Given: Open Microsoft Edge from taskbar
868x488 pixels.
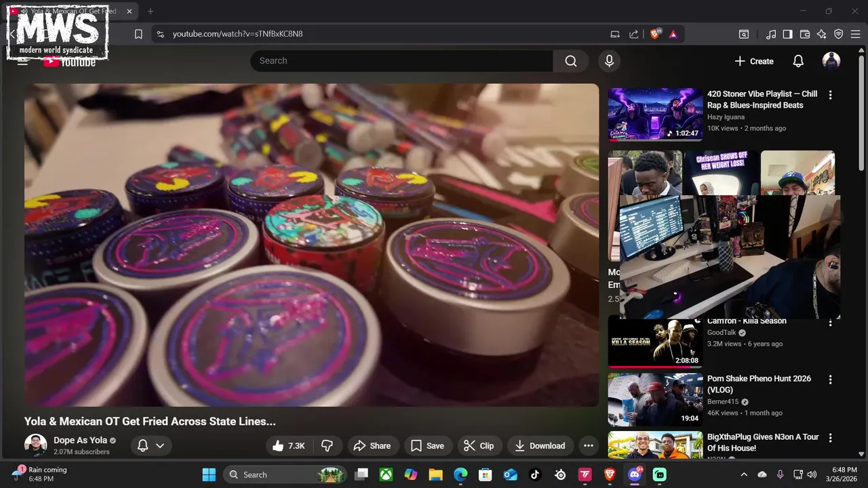Looking at the screenshot, I should click(x=460, y=474).
